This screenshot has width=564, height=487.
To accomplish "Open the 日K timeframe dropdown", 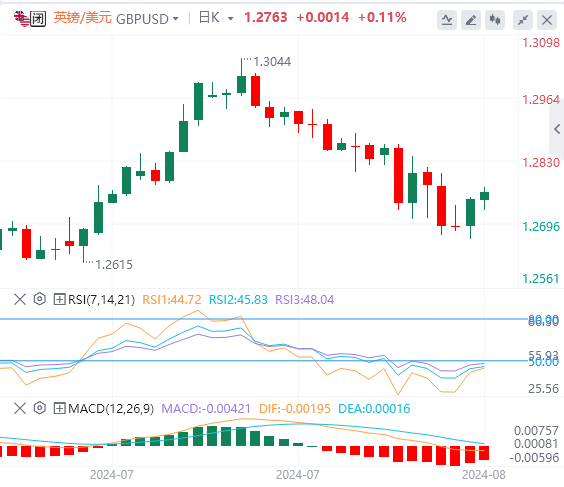I will (x=216, y=18).
